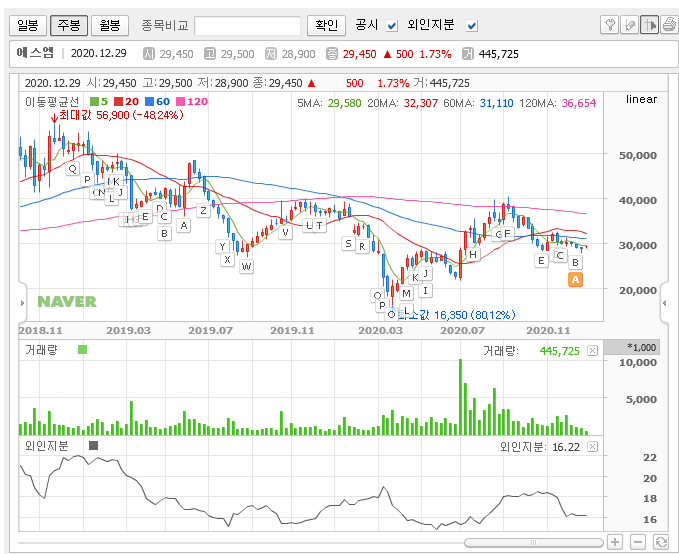Zoom in chart with plus button
The image size is (679, 554).
coord(615,542)
